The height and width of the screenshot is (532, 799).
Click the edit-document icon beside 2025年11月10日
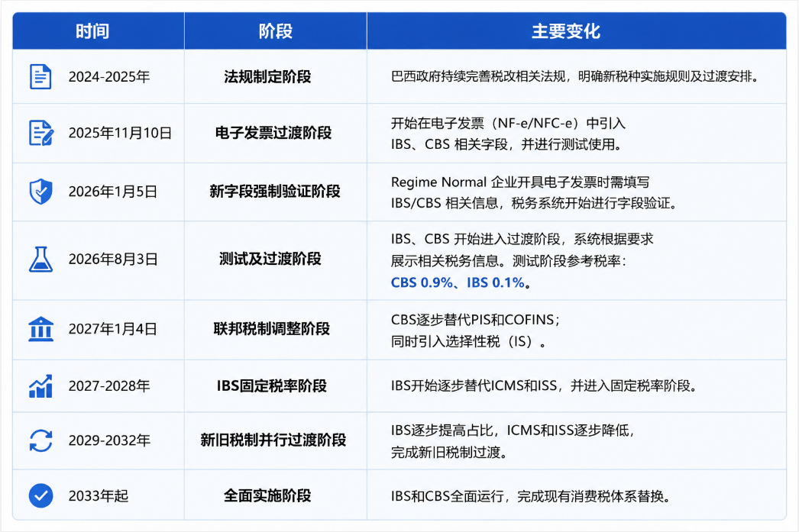[x=41, y=133]
